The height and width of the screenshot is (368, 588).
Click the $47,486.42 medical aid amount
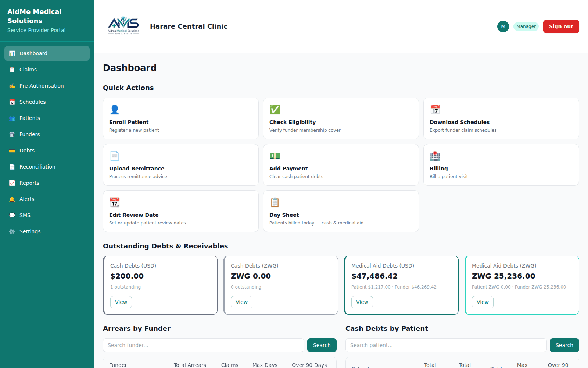pyautogui.click(x=374, y=276)
